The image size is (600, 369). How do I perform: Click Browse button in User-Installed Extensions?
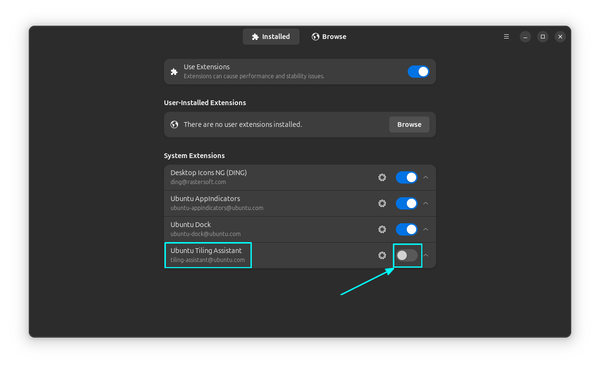tap(409, 124)
